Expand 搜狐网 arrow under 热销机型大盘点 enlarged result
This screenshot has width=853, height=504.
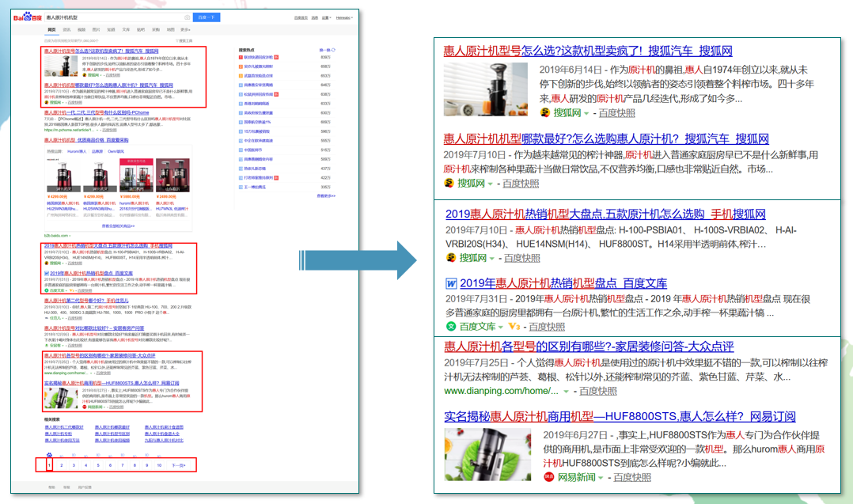pos(492,259)
